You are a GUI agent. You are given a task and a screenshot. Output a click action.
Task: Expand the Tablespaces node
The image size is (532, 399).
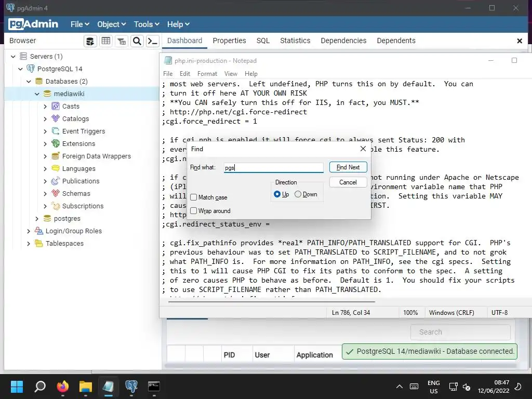29,244
